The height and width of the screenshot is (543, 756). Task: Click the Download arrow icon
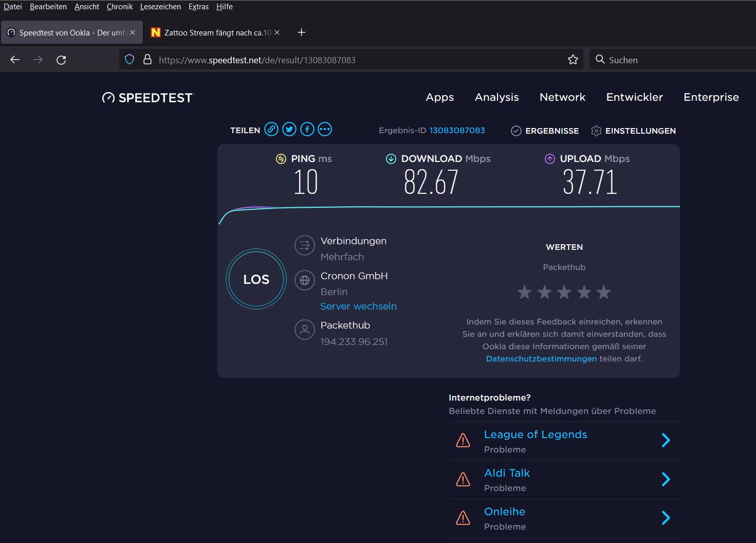click(391, 159)
